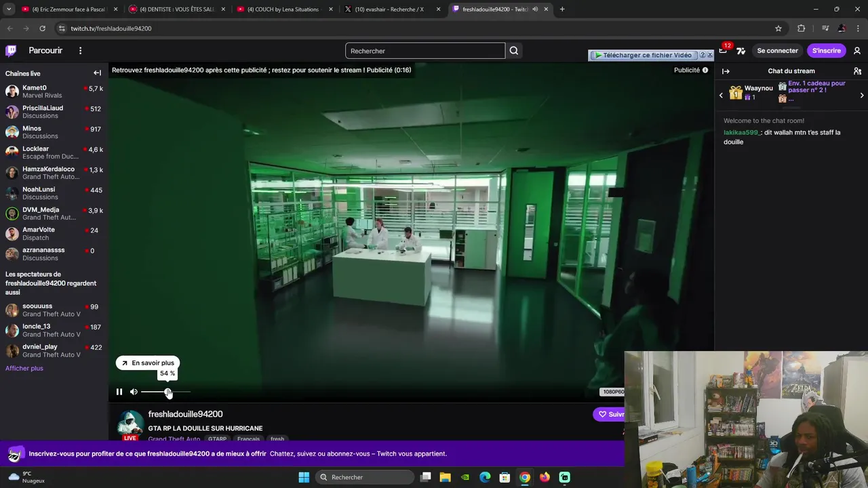The image size is (868, 488).
Task: Open the NVIDIA app from taskbar
Action: coord(465,477)
